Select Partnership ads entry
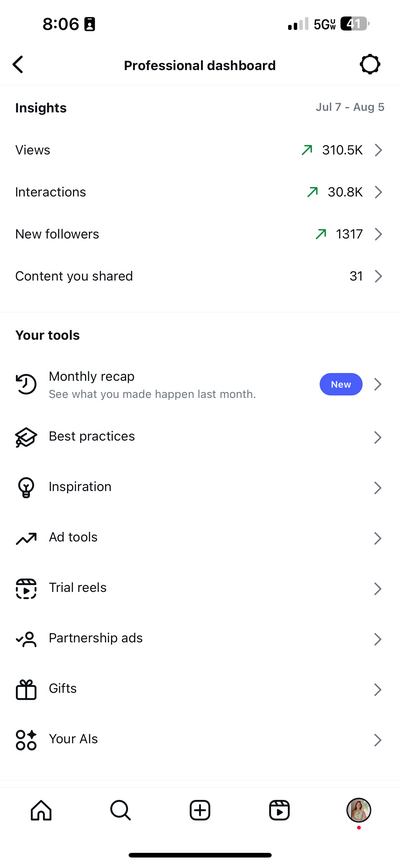Image resolution: width=400 pixels, height=865 pixels. (x=200, y=639)
